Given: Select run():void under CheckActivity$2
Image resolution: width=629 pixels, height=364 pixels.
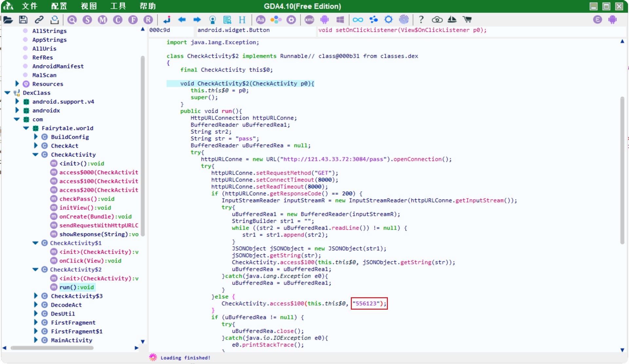Looking at the screenshot, I should coord(77,287).
